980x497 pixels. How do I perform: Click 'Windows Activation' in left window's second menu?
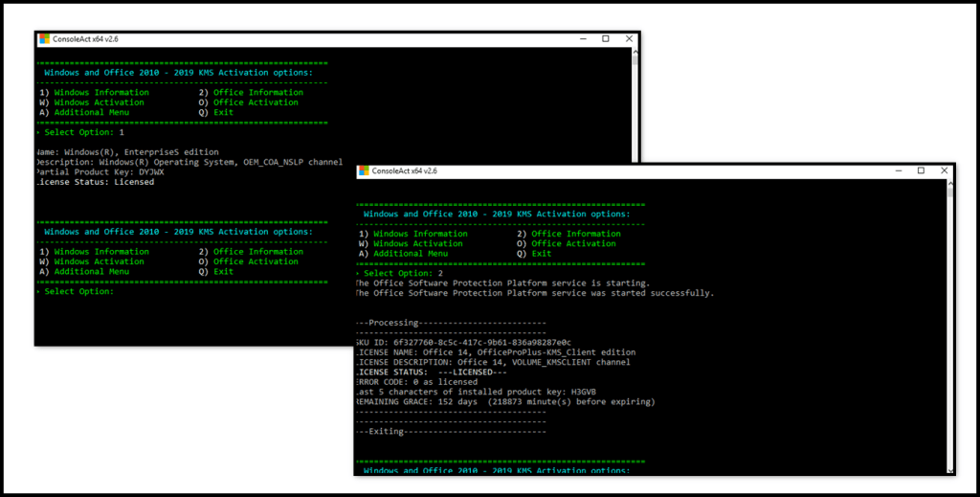pos(99,262)
